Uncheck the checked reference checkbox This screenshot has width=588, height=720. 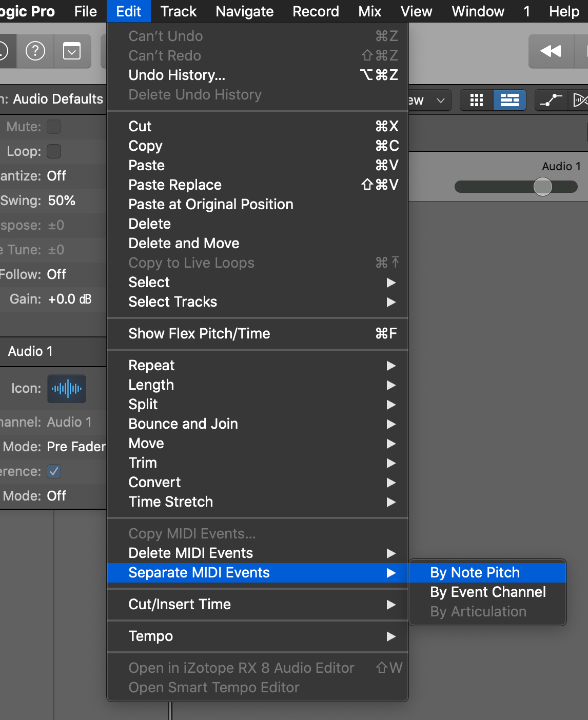click(x=54, y=471)
